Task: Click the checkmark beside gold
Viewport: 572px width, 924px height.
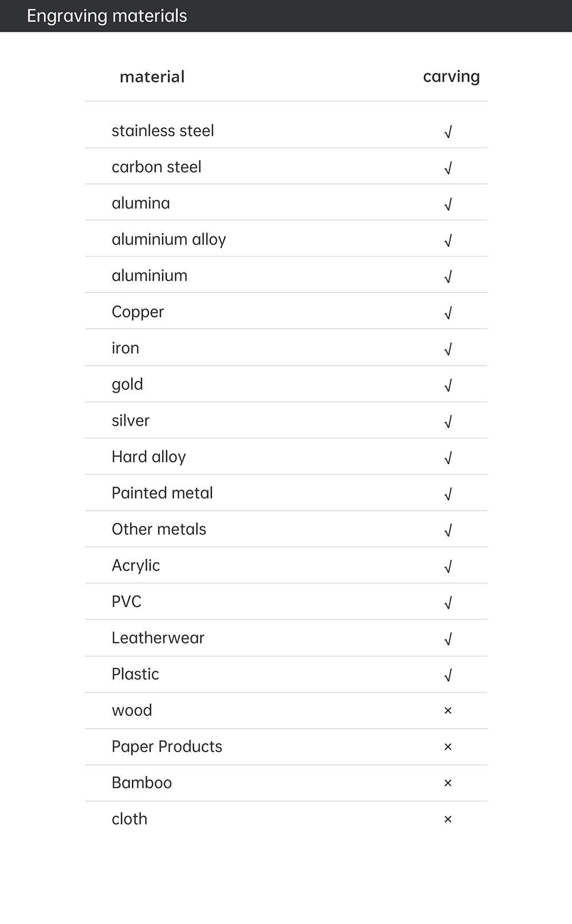Action: [x=448, y=386]
